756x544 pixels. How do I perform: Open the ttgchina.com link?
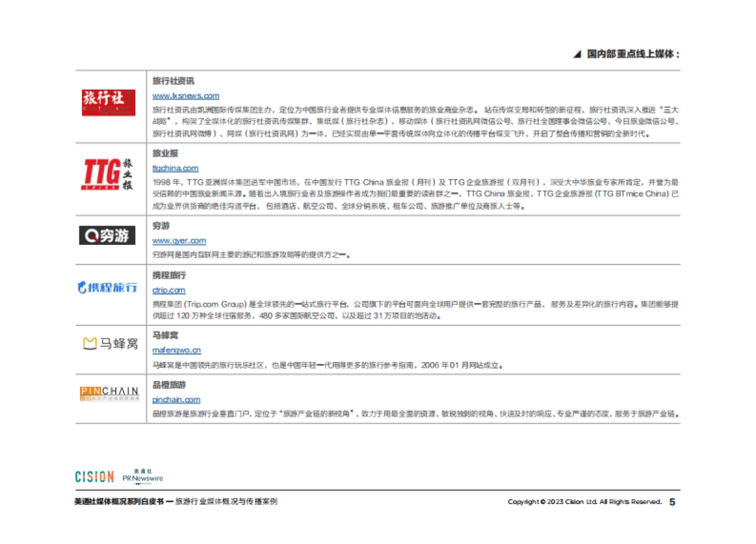(175, 167)
